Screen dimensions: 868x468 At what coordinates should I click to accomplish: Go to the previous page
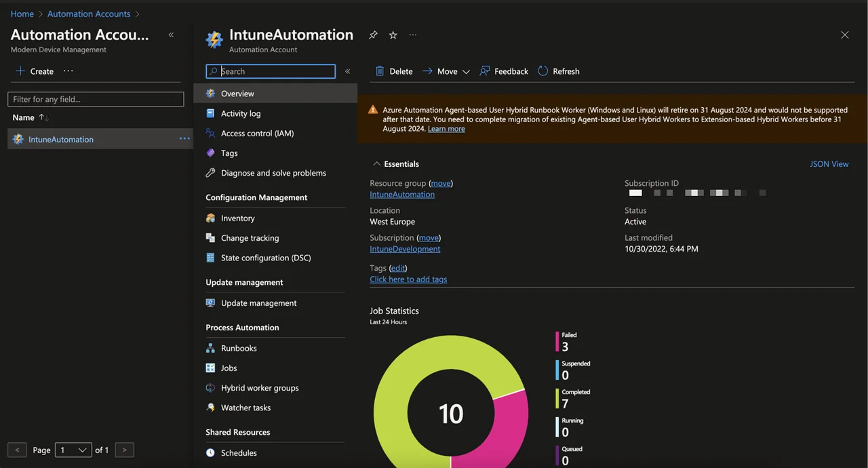tap(18, 450)
